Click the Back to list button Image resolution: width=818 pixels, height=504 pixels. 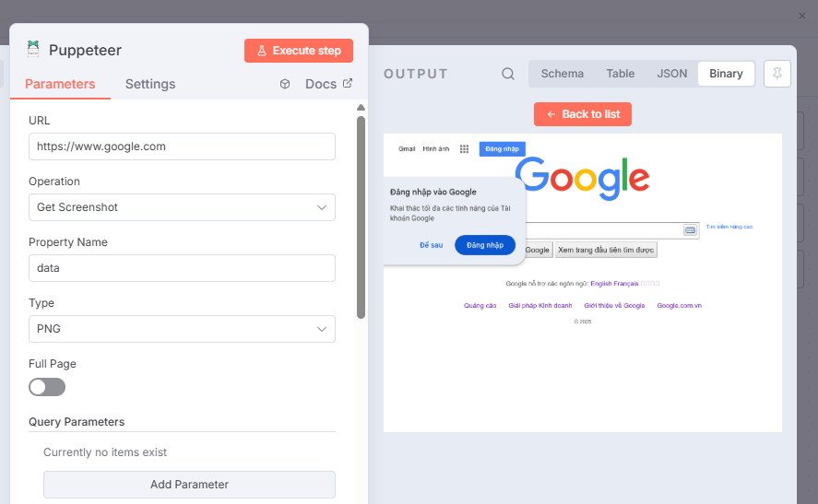583,114
